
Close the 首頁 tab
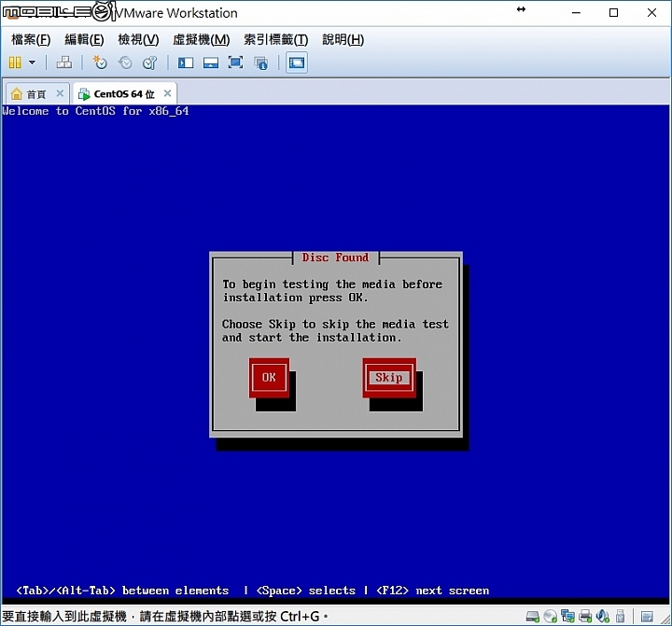60,93
